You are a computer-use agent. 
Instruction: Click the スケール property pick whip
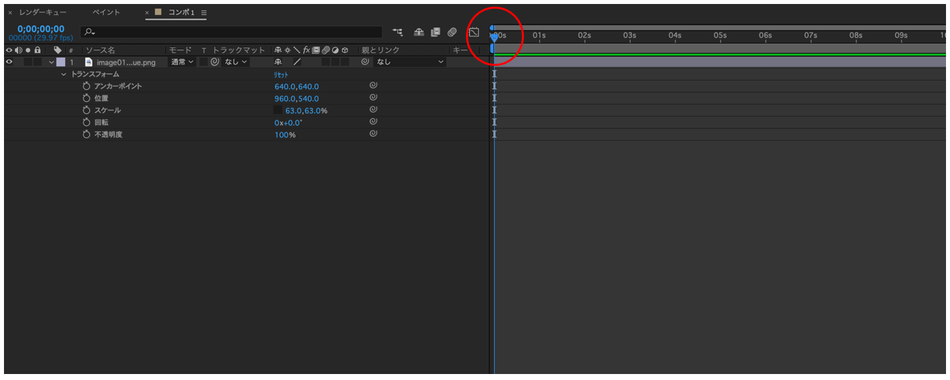pyautogui.click(x=373, y=110)
